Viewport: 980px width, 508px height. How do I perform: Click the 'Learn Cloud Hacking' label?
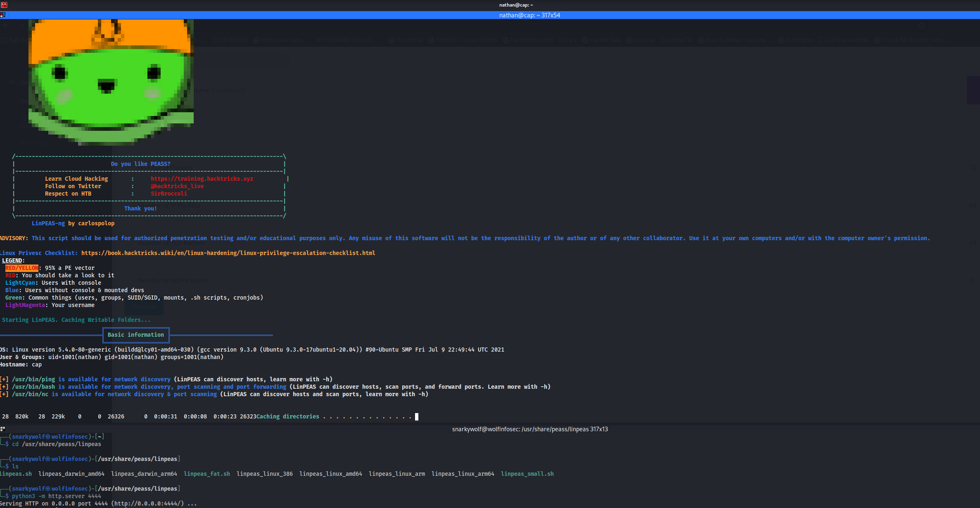[76, 179]
